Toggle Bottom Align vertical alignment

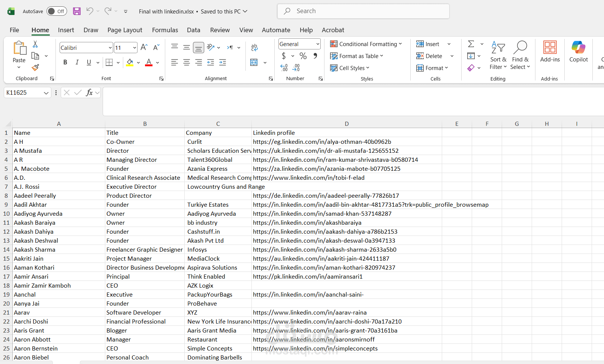(199, 48)
